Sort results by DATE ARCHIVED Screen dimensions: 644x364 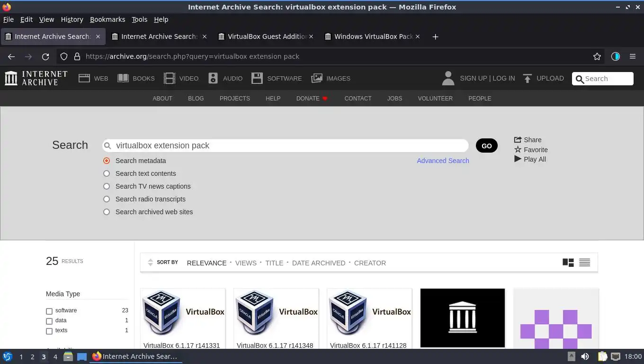click(x=319, y=263)
